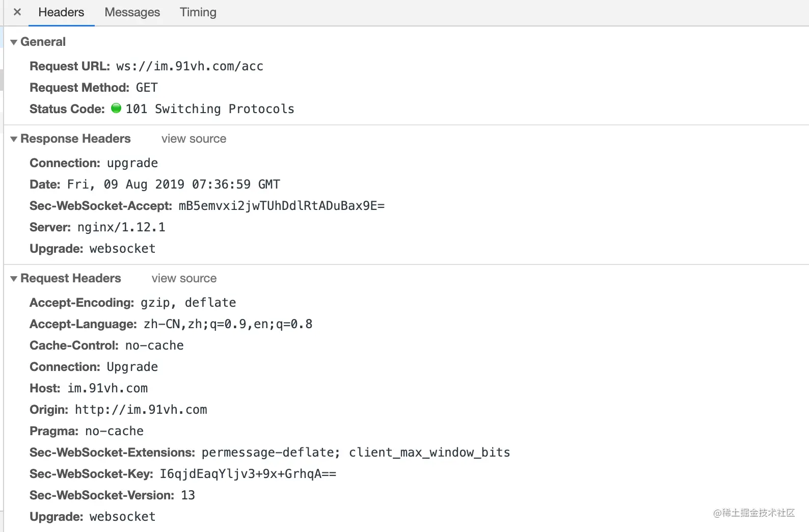Select the Sec-WebSocket-Key value

click(x=248, y=474)
